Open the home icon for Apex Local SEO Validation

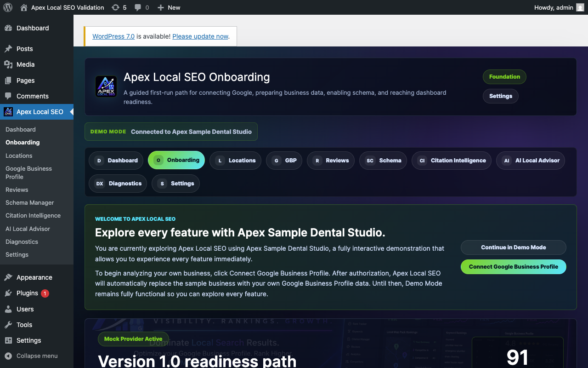24,7
